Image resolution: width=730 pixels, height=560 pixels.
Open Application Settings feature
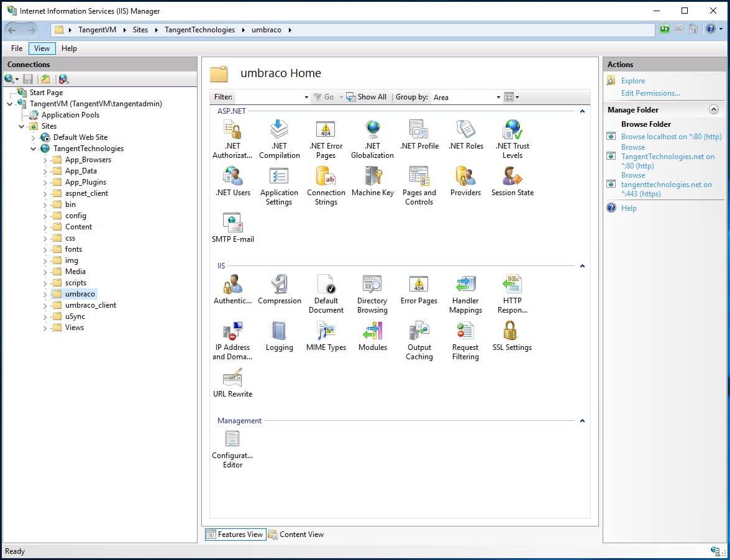pos(279,186)
